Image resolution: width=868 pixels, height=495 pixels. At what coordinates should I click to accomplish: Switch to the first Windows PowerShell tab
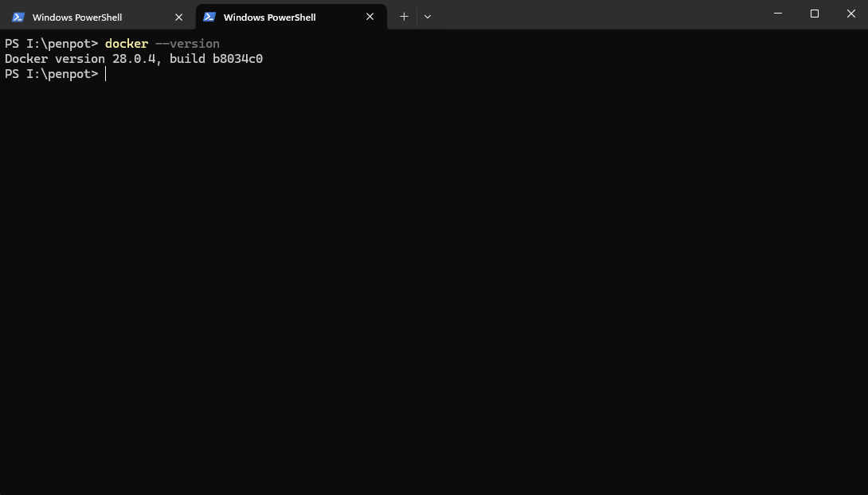click(x=77, y=17)
